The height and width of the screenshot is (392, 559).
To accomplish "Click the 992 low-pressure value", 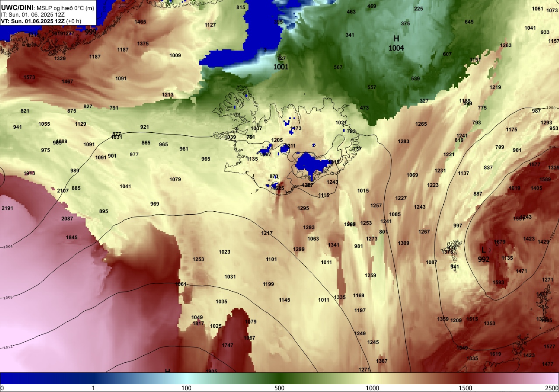I will [483, 259].
